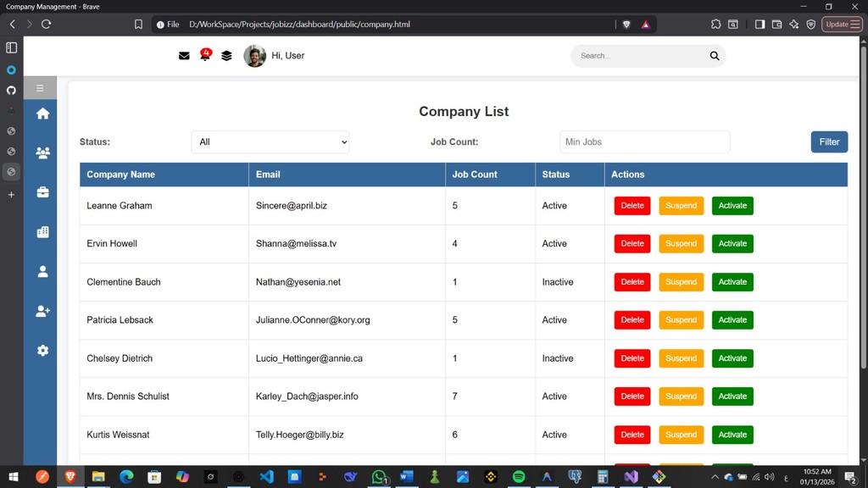868x488 pixels.
Task: Expand the Status filter dropdown
Action: click(270, 142)
